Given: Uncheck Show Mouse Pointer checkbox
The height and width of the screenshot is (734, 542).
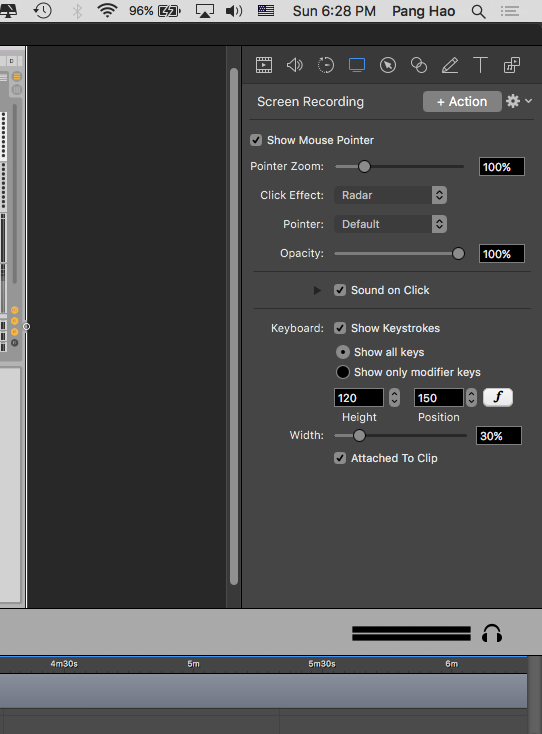Looking at the screenshot, I should tap(256, 140).
